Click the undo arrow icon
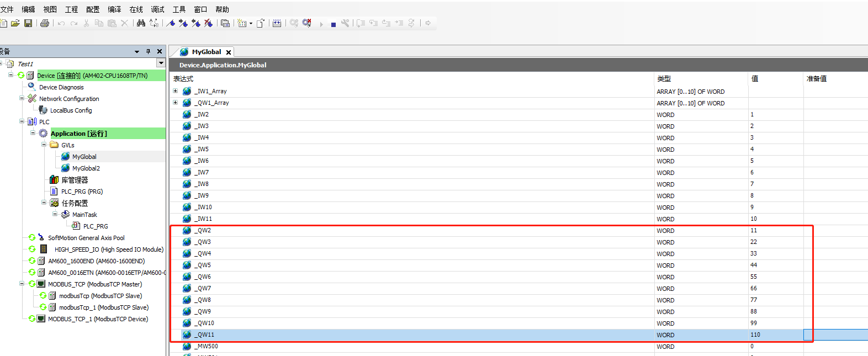This screenshot has width=868, height=356. point(61,23)
